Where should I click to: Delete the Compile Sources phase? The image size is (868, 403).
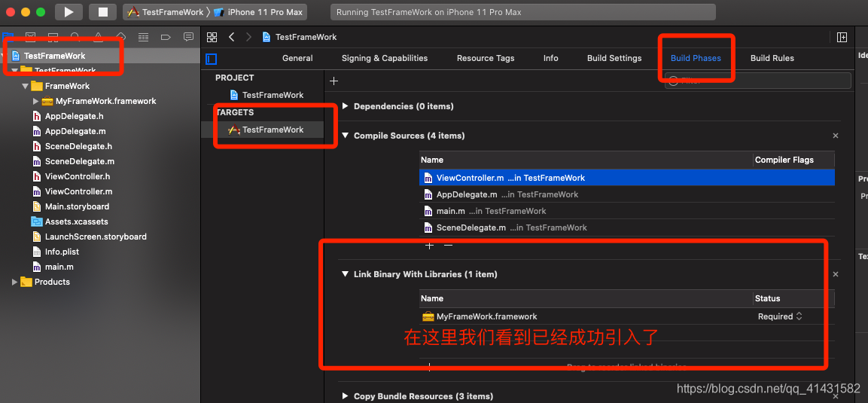click(x=836, y=136)
